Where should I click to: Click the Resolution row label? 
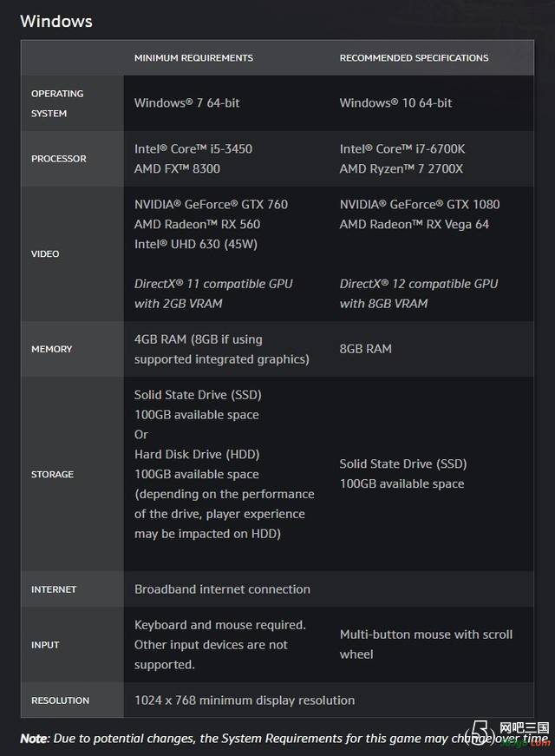pyautogui.click(x=60, y=700)
